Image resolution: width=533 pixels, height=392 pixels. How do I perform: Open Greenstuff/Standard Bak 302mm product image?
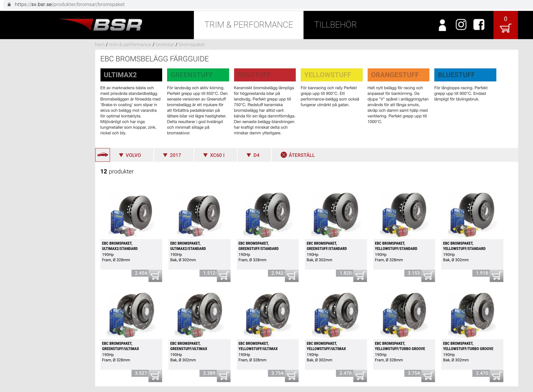click(x=336, y=215)
